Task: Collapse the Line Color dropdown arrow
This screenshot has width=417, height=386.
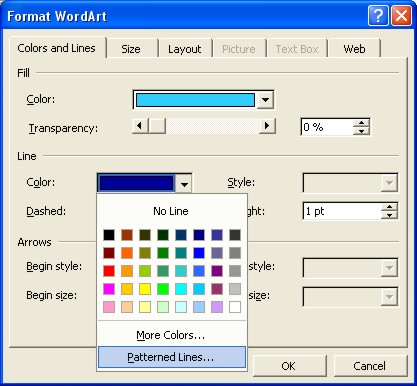Action: (184, 183)
